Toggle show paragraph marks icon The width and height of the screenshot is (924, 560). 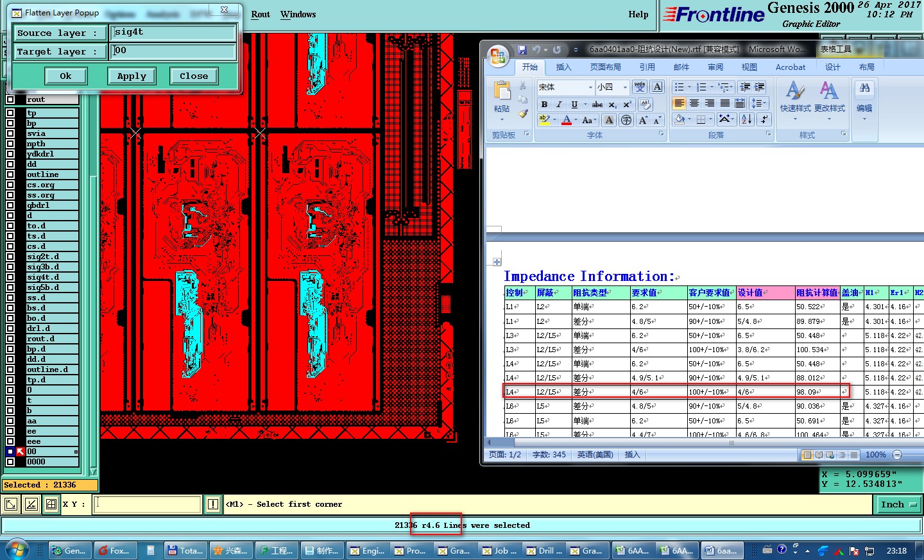click(764, 119)
